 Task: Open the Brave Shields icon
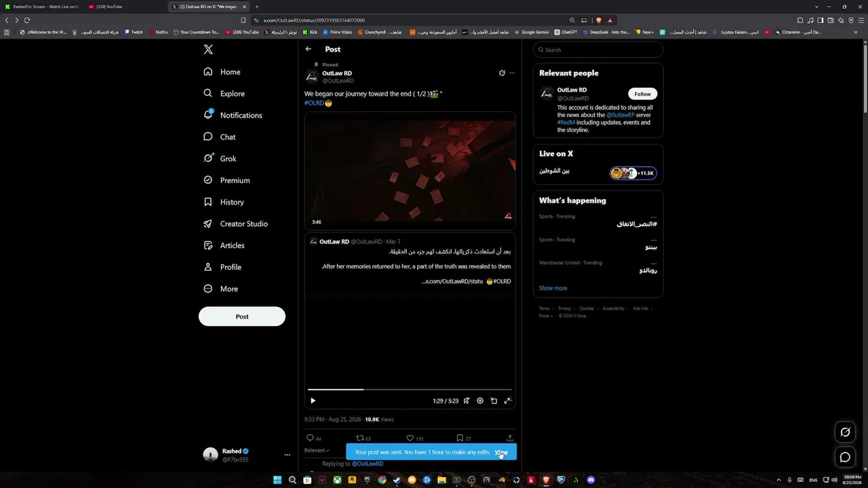(599, 20)
